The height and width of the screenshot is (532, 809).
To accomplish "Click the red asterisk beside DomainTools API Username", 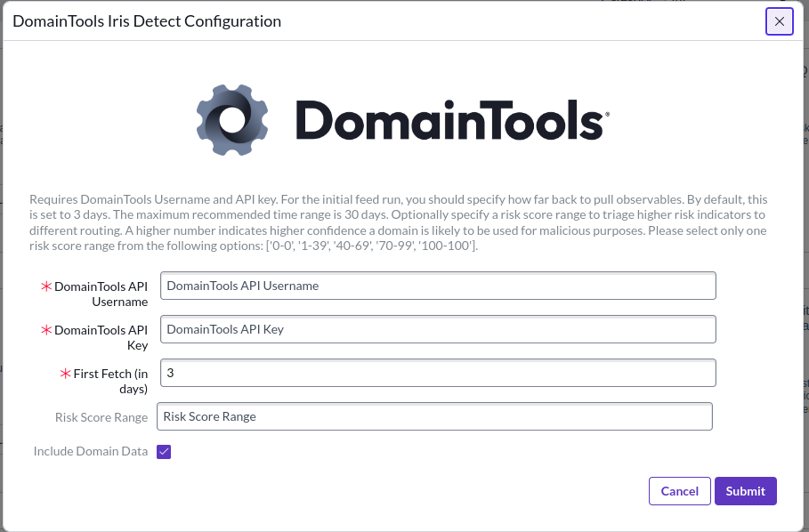I will (46, 286).
